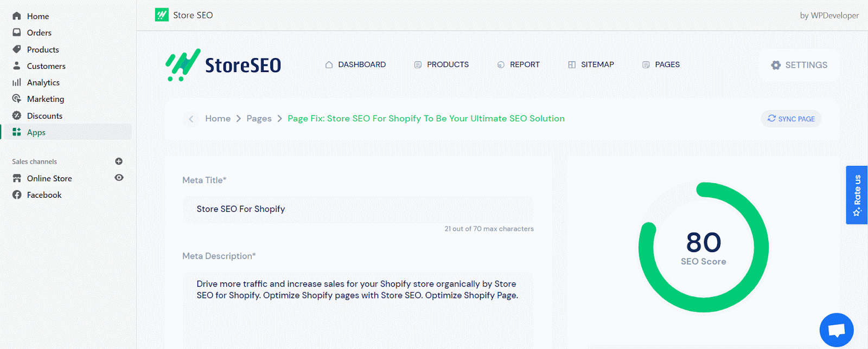This screenshot has height=349, width=868.
Task: Click the Products list icon in StoreSEO nav
Action: tap(418, 64)
